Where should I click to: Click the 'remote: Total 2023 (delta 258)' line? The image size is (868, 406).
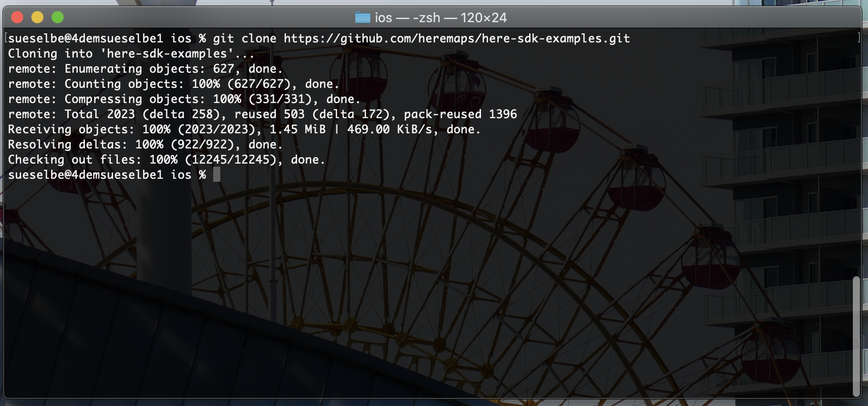263,114
